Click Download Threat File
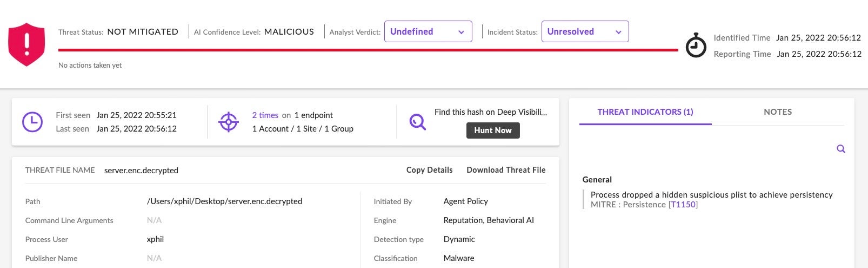 click(506, 170)
